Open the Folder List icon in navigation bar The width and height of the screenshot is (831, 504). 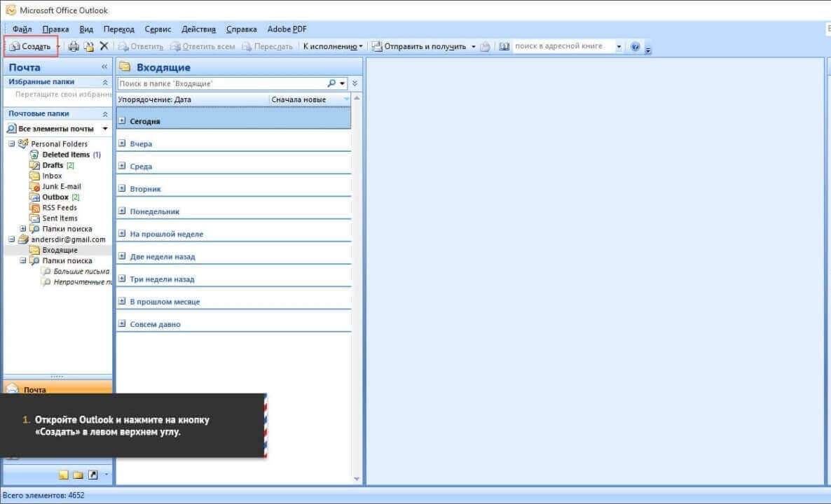click(78, 475)
